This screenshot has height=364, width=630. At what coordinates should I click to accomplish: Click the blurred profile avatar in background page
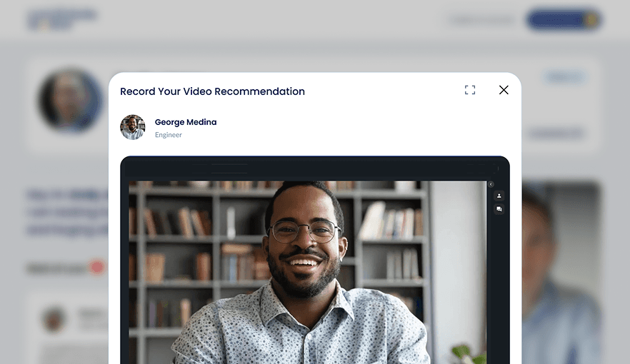[70, 101]
